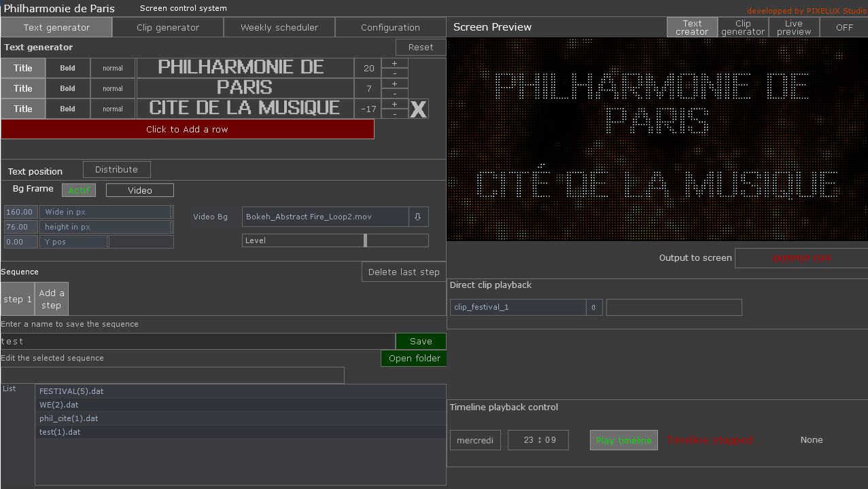
Task: Edit the CITE DE LA MUSIQUE text field
Action: [245, 109]
